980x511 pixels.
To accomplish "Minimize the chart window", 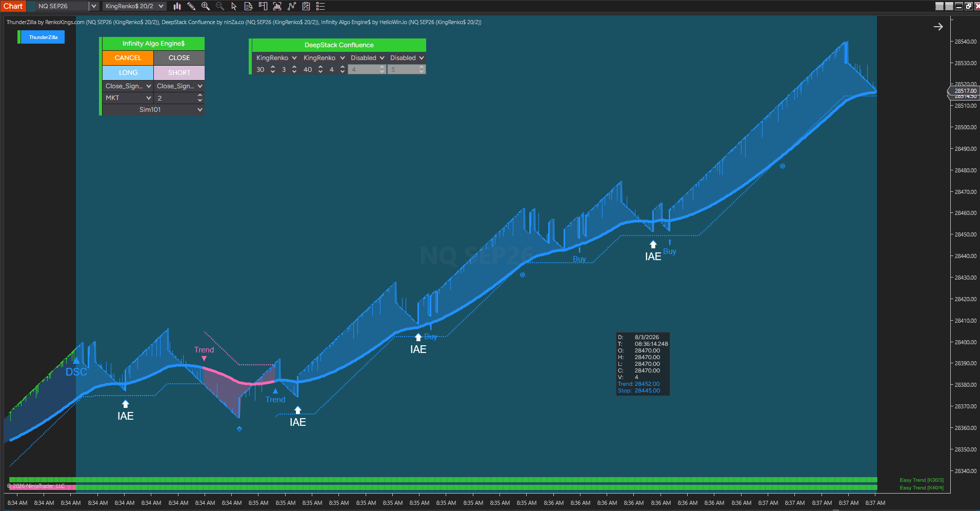I will pos(959,6).
